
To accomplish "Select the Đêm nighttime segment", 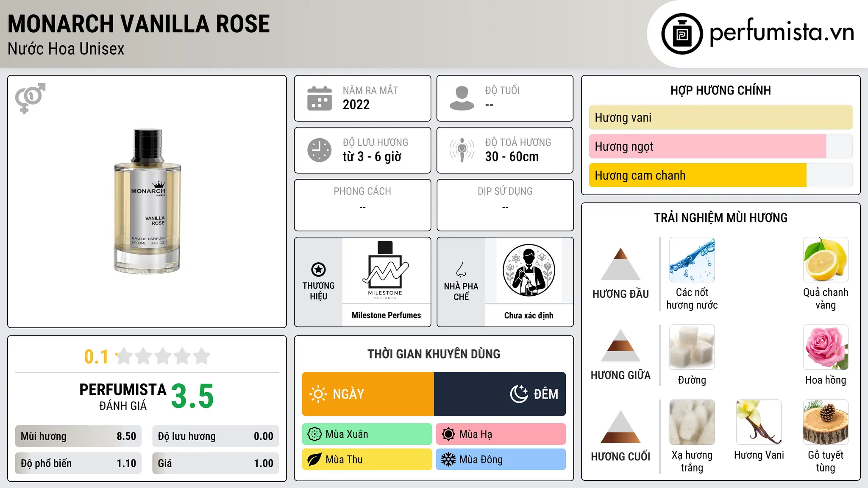I will pyautogui.click(x=500, y=394).
